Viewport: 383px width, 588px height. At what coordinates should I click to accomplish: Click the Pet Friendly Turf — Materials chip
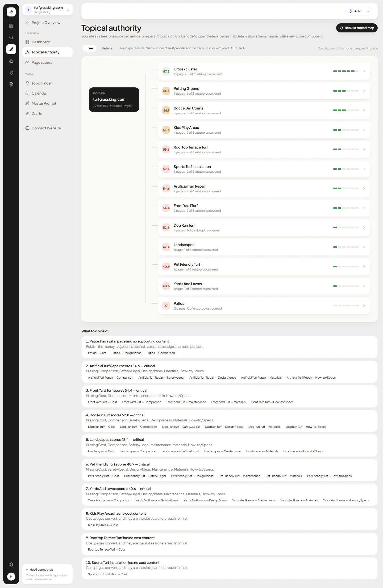284,476
